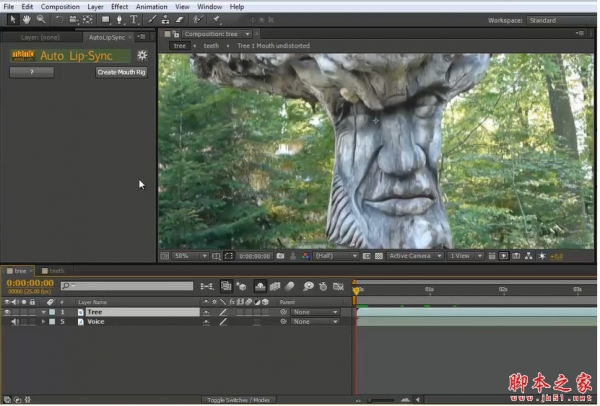Image resolution: width=600 pixels, height=406 pixels.
Task: Mute the Voice layer audio
Action: tap(15, 322)
